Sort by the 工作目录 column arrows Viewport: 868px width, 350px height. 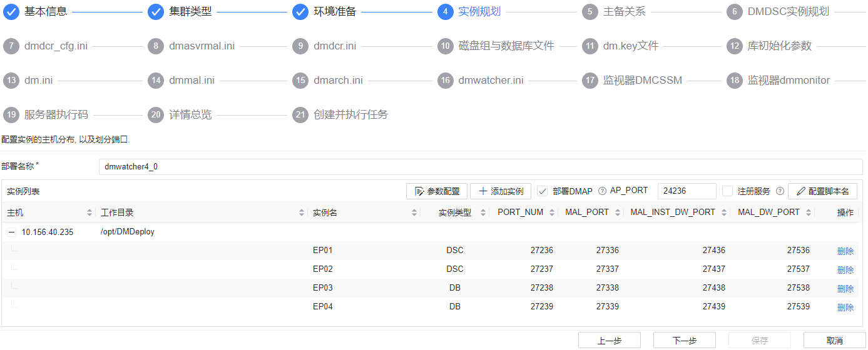(302, 213)
